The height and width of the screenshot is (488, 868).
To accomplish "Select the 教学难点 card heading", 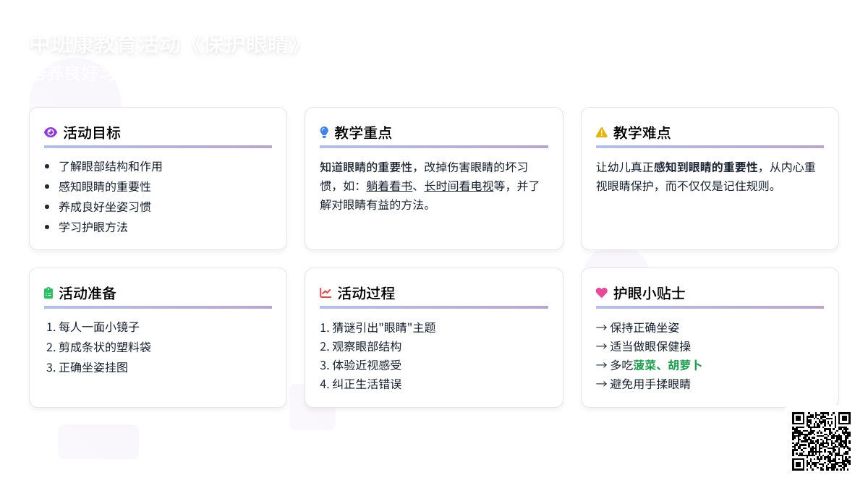I will pyautogui.click(x=642, y=133).
